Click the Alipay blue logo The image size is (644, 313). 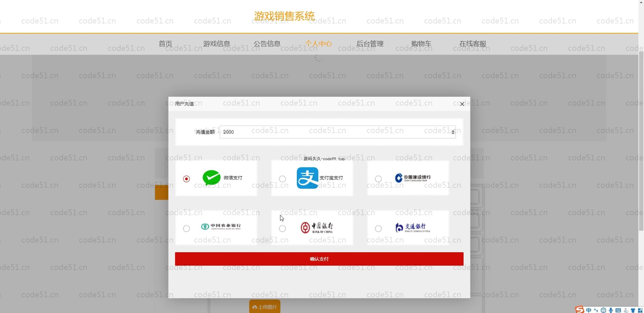307,178
